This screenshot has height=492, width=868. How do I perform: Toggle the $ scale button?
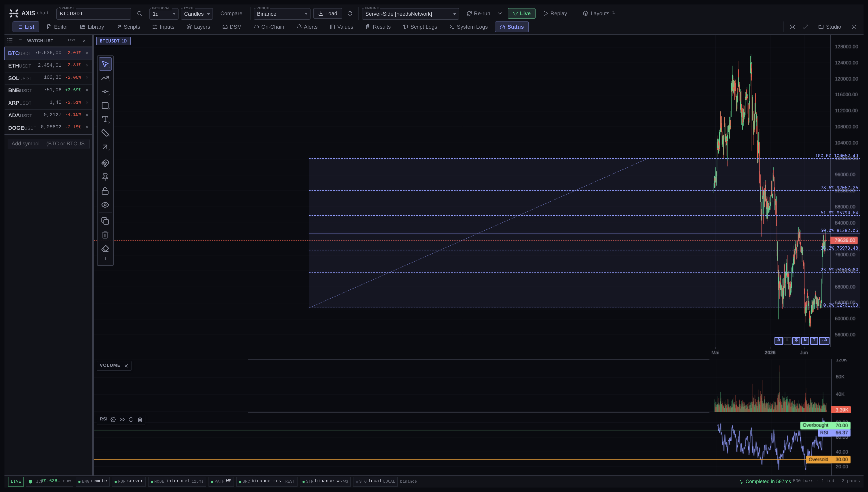[x=796, y=340]
